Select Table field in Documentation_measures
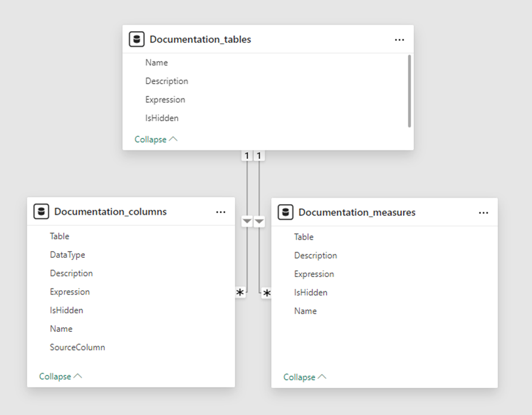Viewport: 532px width, 415px height. click(304, 237)
